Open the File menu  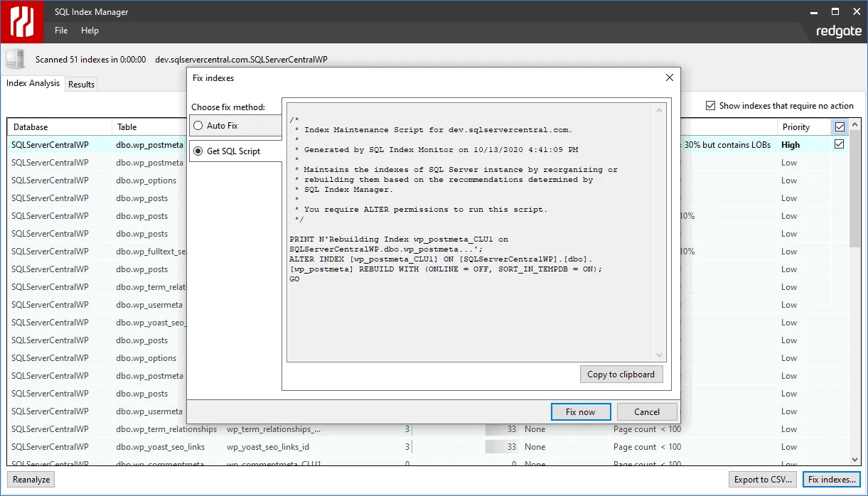click(x=61, y=31)
